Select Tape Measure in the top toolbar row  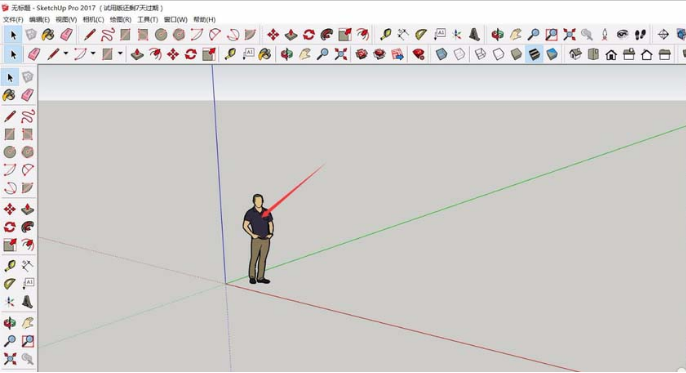click(x=385, y=35)
